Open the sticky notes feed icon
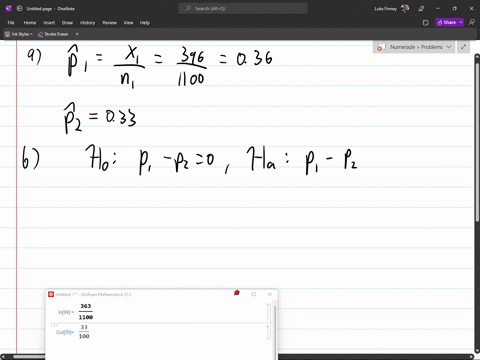This screenshot has width=480, height=360. coord(426,23)
